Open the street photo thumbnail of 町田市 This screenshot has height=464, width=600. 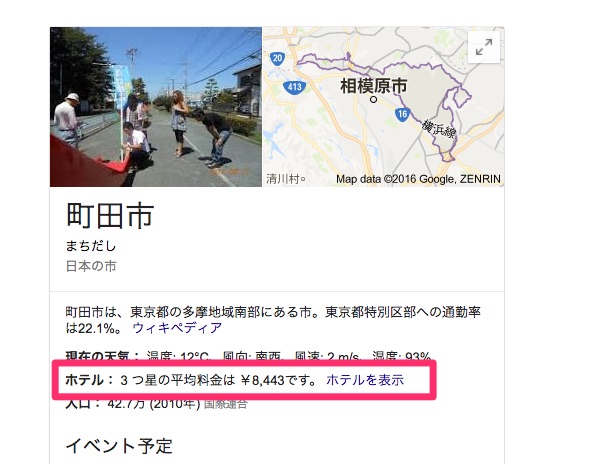[156, 107]
